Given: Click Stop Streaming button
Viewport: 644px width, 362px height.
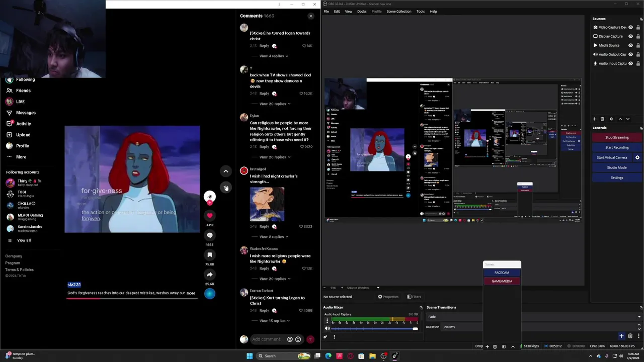Looking at the screenshot, I should (617, 137).
